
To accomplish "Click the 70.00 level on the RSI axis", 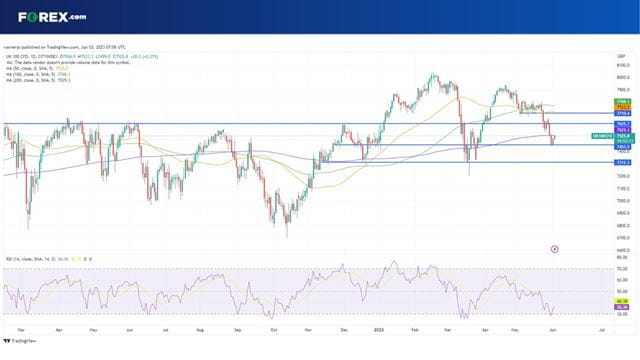I will pyautogui.click(x=622, y=269).
